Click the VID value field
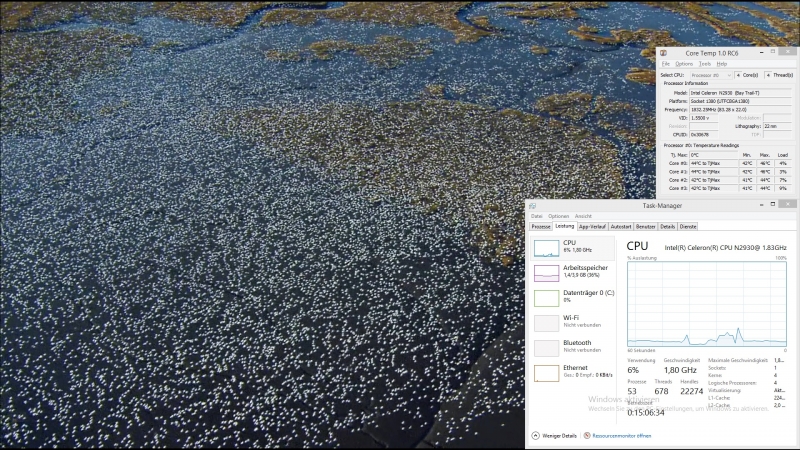800x450 pixels. [x=704, y=118]
